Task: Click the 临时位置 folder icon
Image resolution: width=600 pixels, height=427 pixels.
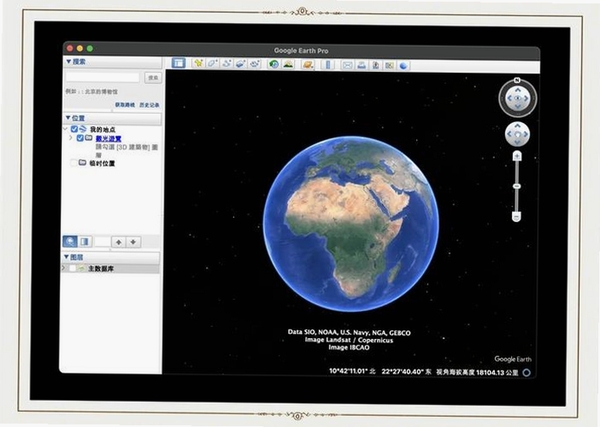Action: (x=82, y=163)
